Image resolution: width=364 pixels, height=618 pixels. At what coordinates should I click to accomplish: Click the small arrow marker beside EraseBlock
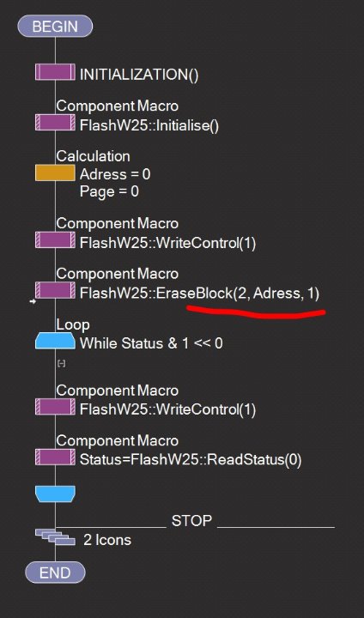click(x=33, y=301)
